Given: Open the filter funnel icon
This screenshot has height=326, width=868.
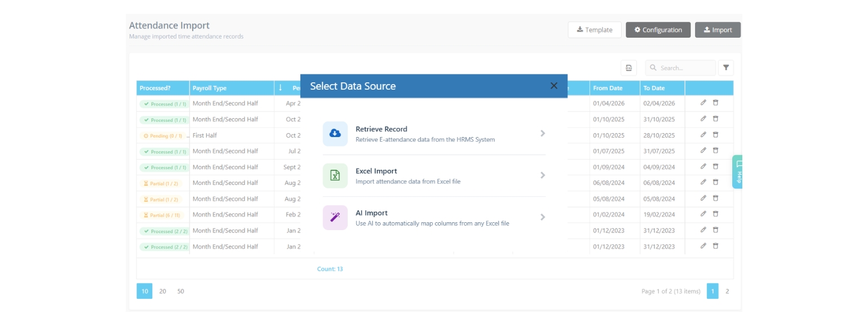Looking at the screenshot, I should 726,68.
